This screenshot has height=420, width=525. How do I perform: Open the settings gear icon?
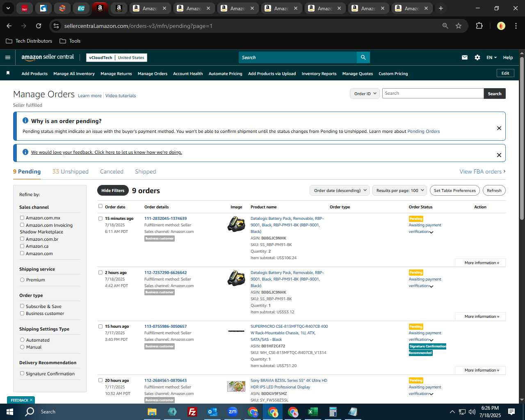(x=477, y=57)
